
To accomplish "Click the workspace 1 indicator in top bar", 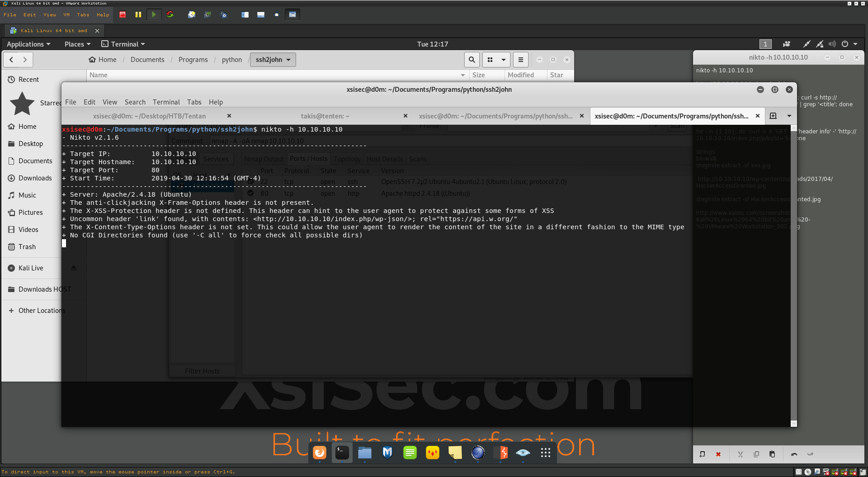I will point(765,44).
